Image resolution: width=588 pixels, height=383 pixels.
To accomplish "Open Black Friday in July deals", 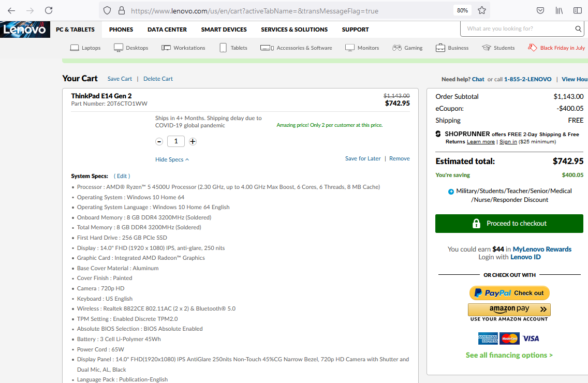I will point(556,48).
